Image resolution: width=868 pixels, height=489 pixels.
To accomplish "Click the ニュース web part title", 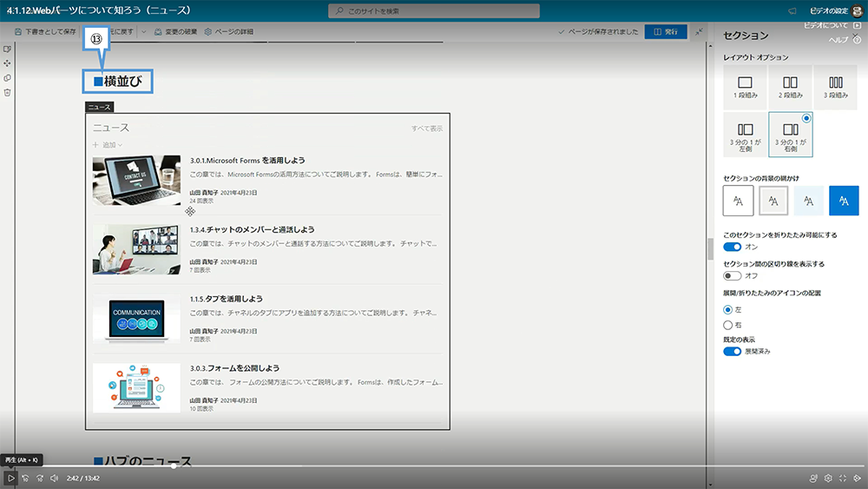I will click(x=111, y=128).
